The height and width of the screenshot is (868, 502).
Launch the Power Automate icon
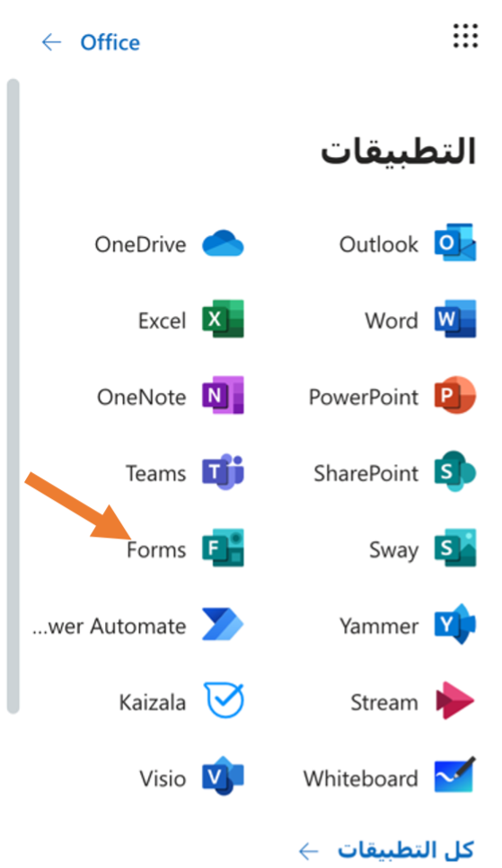[x=223, y=625]
